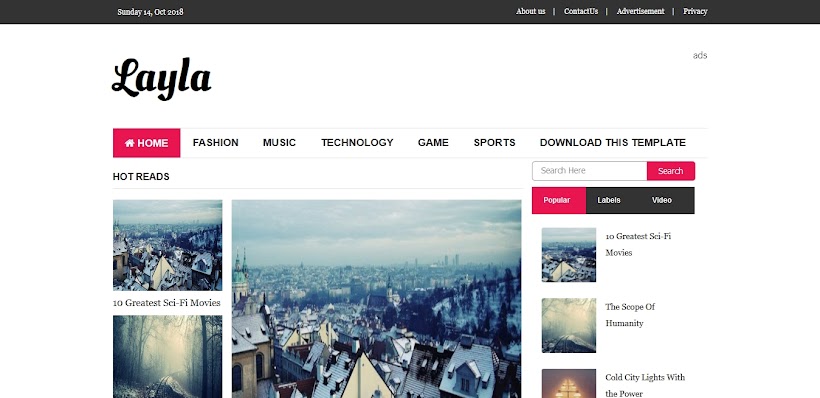This screenshot has width=820, height=398.
Task: Switch to the Video tab
Action: point(662,200)
